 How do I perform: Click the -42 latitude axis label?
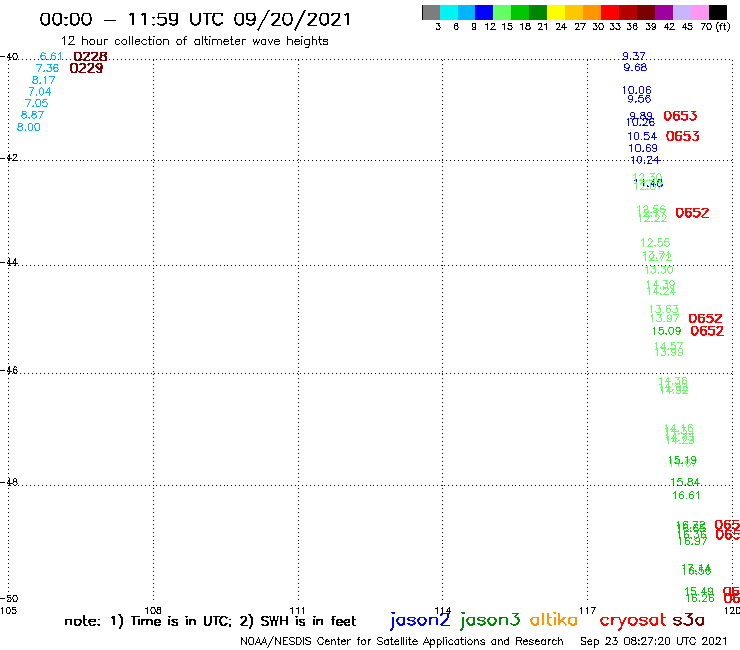coord(9,157)
